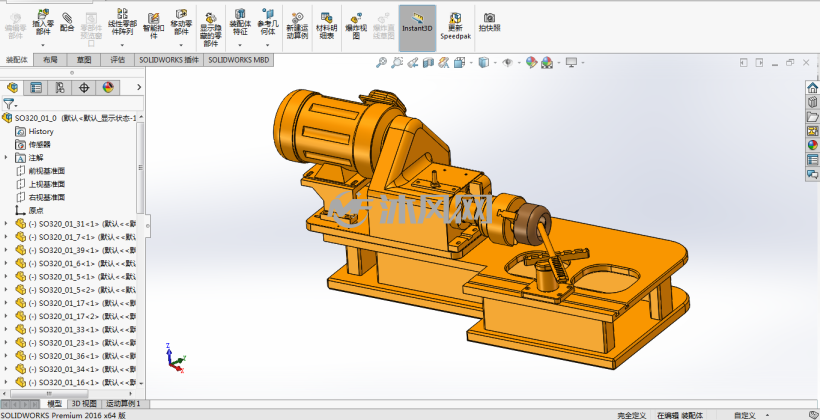Click the feature tree vertical scrollbar

(x=140, y=167)
